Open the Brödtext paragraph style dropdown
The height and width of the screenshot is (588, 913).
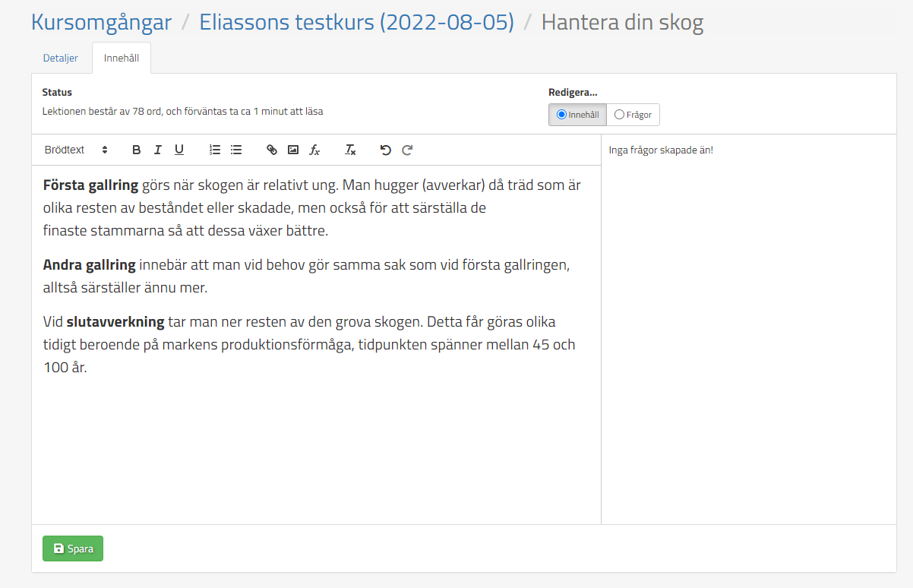pos(76,150)
